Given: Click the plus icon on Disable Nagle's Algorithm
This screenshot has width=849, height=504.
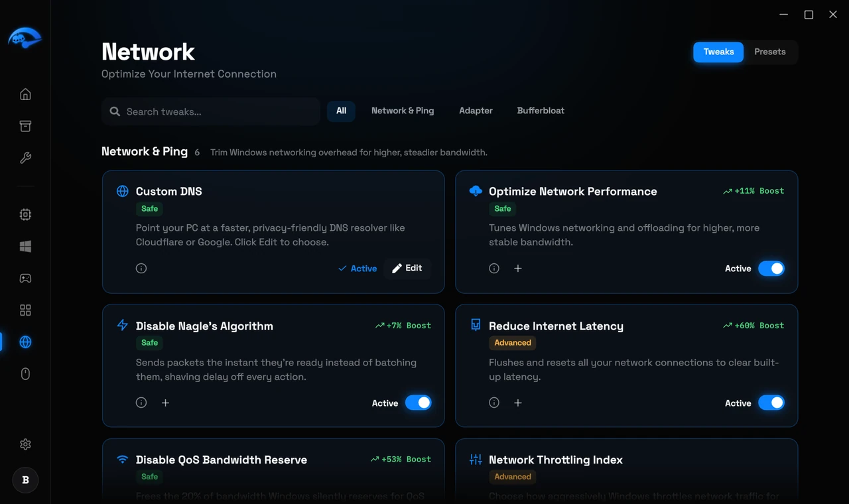Looking at the screenshot, I should 165,403.
